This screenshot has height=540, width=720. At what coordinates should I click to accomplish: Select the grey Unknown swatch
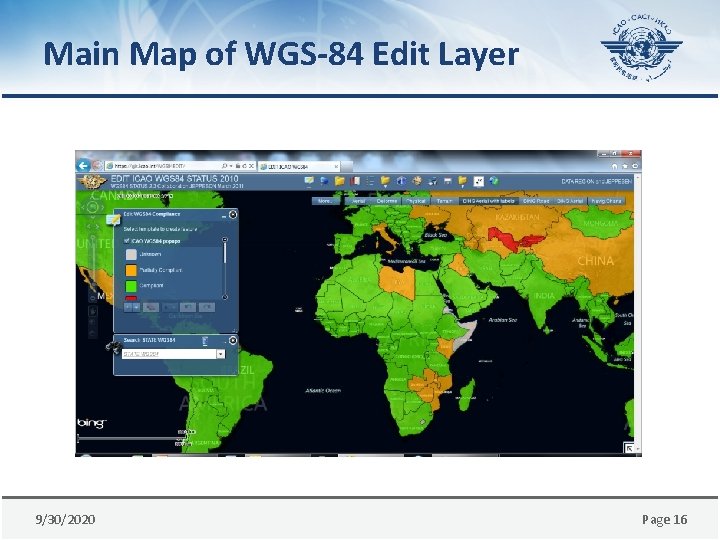131,254
